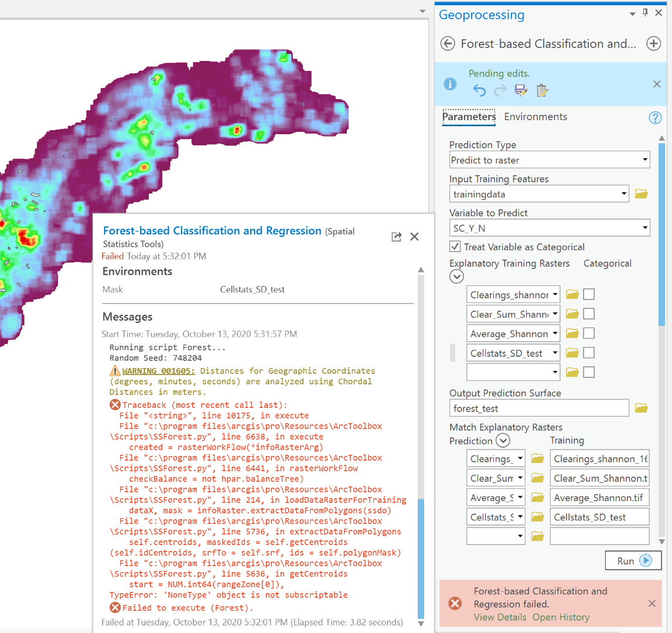Discard pending edits with the trash icon

coord(542,90)
